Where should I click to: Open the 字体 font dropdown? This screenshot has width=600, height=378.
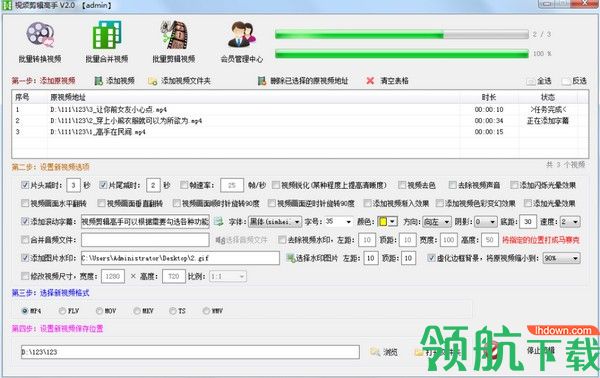[x=275, y=222]
